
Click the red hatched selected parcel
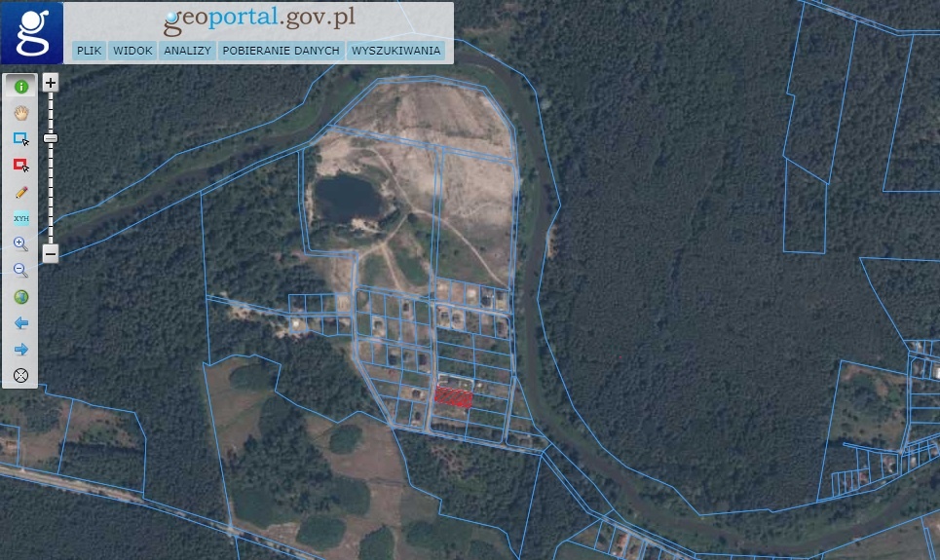click(453, 397)
